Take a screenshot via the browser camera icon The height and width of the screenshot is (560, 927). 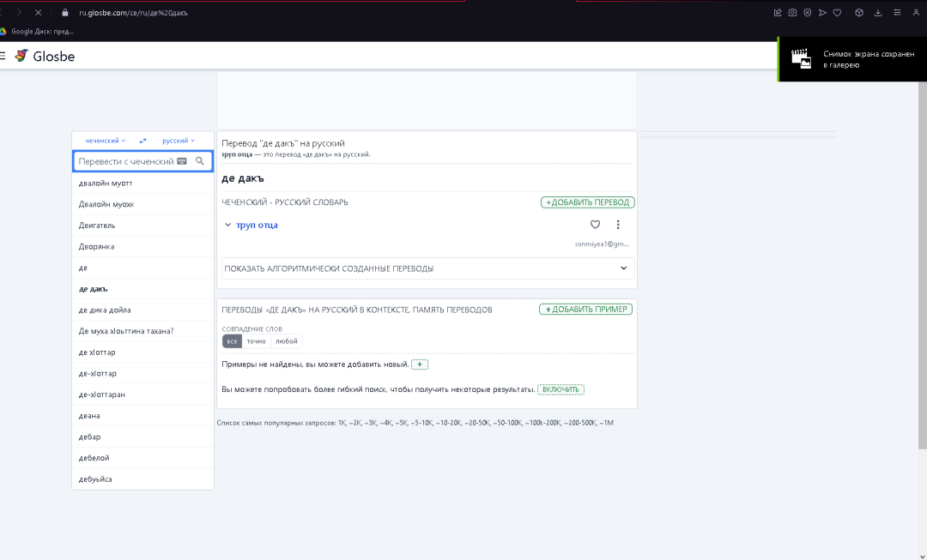click(792, 12)
